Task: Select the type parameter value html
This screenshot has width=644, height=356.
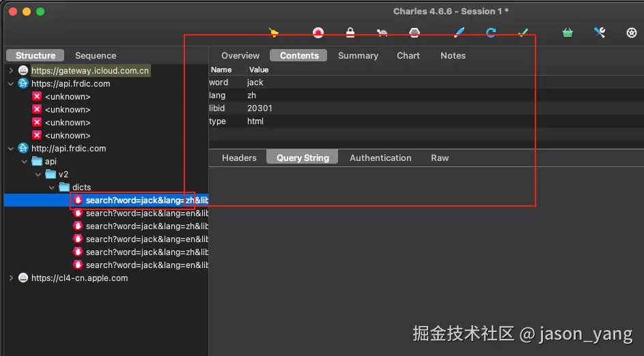Action: (x=255, y=121)
